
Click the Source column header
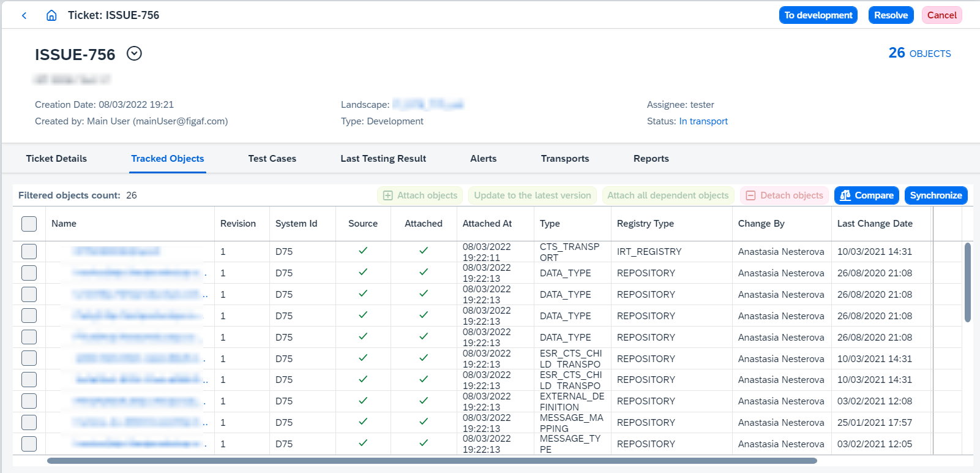coord(363,224)
